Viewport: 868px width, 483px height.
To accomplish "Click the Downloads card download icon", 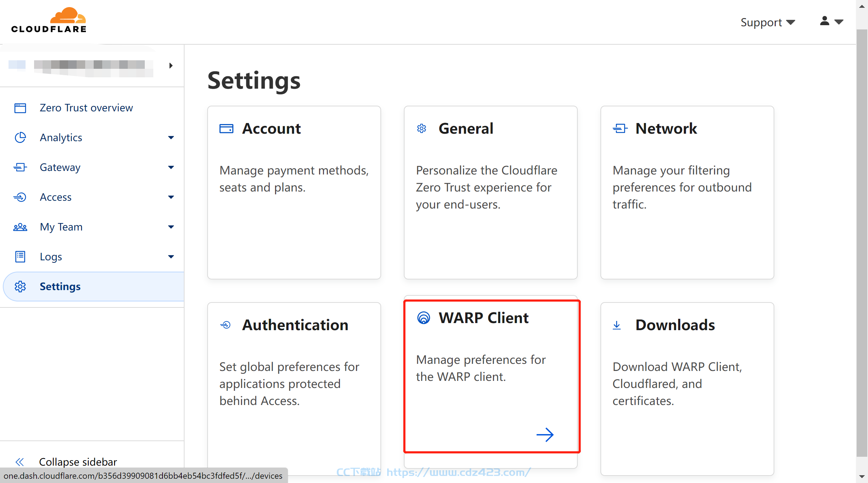I will (617, 325).
